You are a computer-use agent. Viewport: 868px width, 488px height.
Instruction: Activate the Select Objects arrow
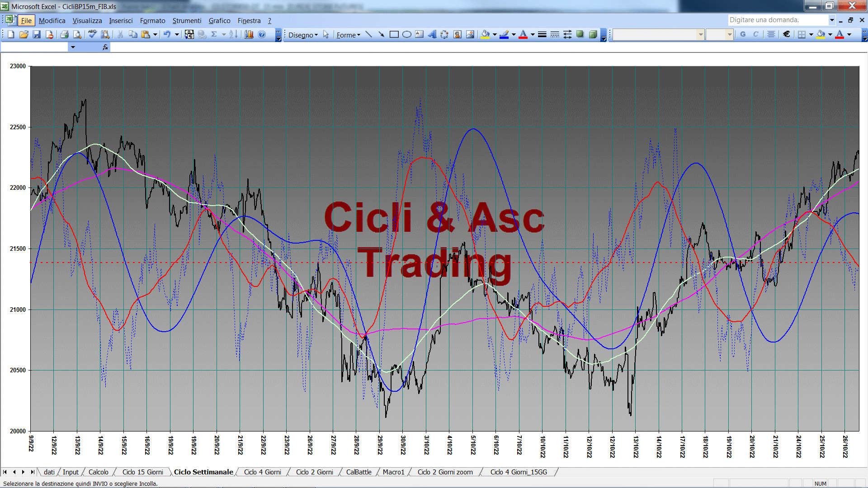[326, 35]
